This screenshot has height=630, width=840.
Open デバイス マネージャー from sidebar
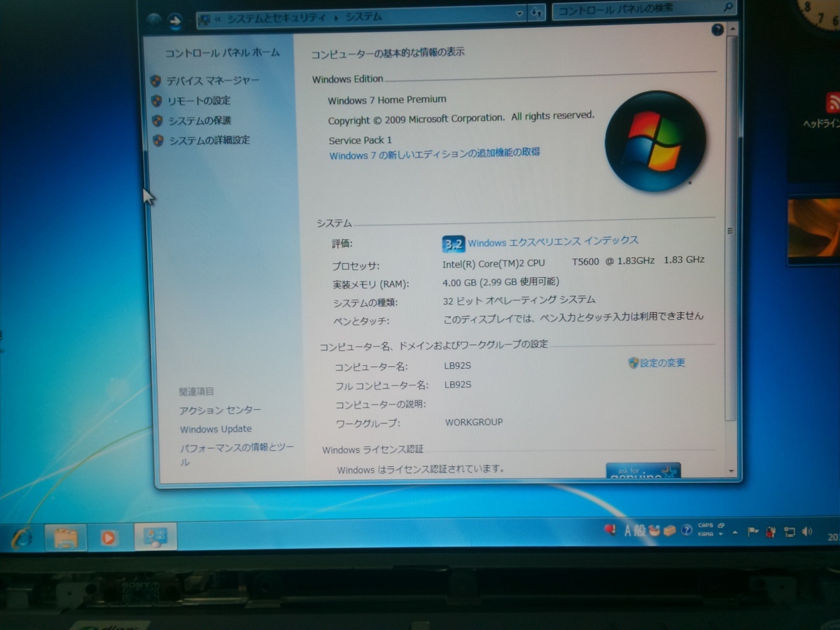click(213, 80)
